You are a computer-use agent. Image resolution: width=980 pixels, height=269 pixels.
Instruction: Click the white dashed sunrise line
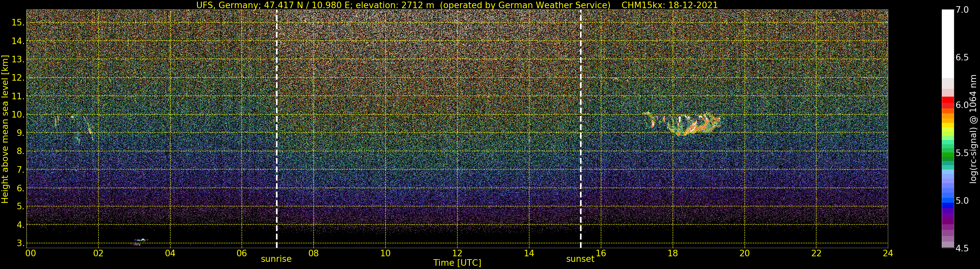[277, 129]
